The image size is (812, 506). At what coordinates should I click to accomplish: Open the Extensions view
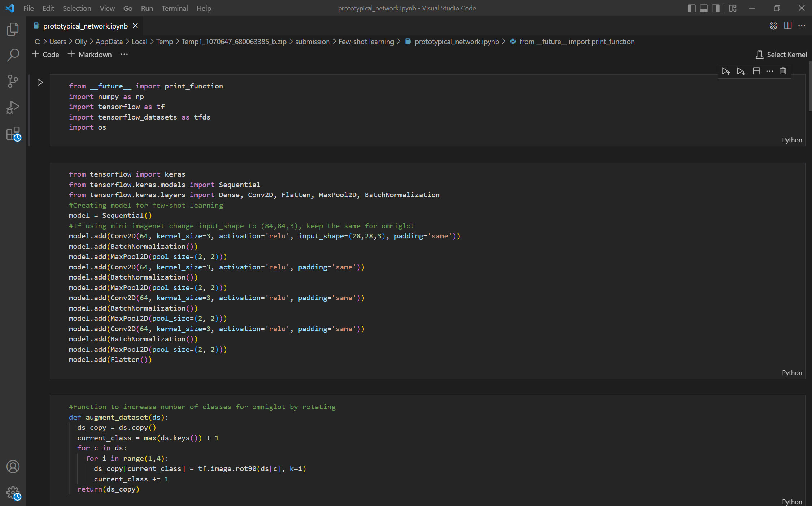point(13,134)
